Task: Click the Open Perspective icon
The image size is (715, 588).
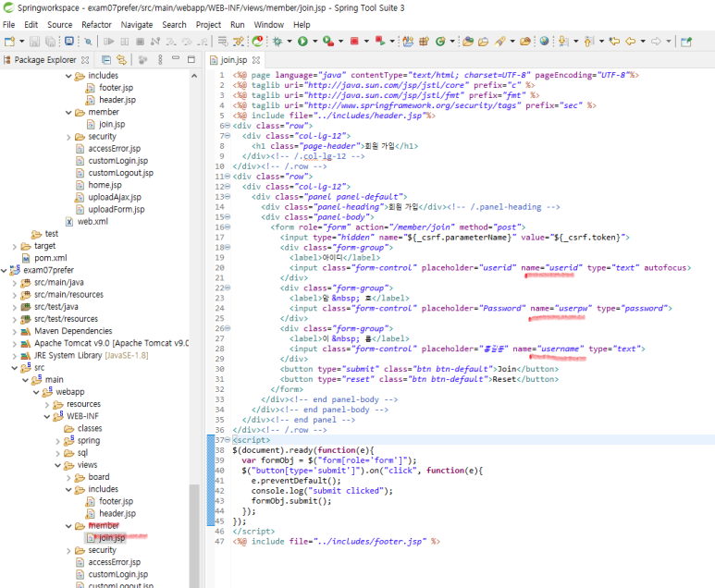Action: (686, 42)
